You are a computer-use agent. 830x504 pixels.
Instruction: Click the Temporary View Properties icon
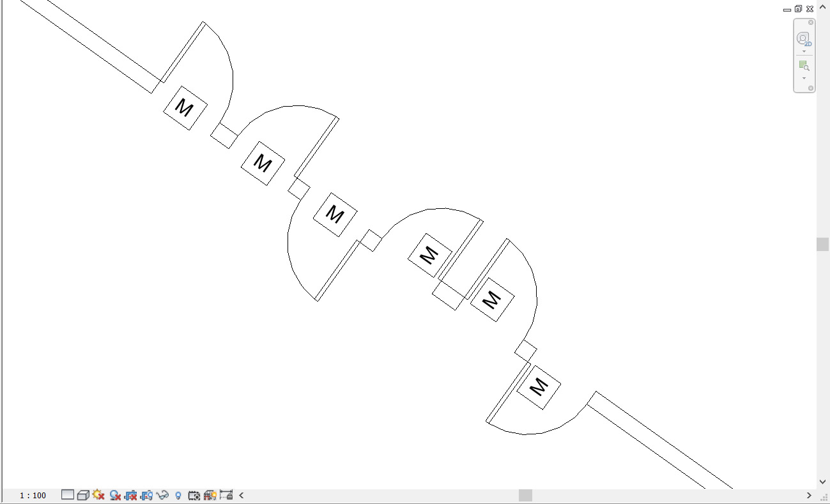coord(193,495)
